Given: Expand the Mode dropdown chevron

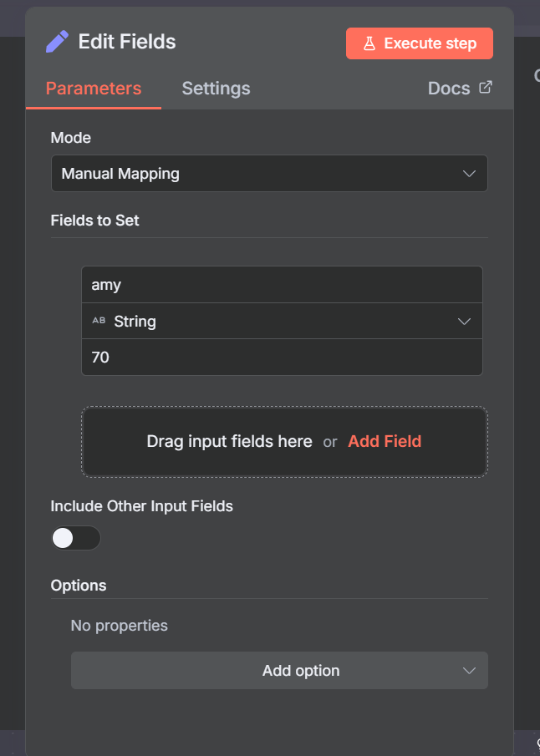Looking at the screenshot, I should 469,174.
